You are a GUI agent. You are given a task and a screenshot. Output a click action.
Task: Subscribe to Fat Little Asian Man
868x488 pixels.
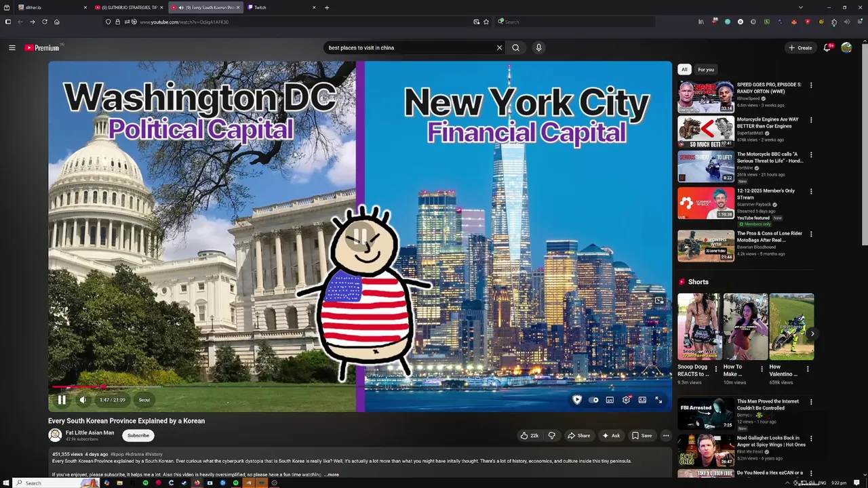click(138, 436)
